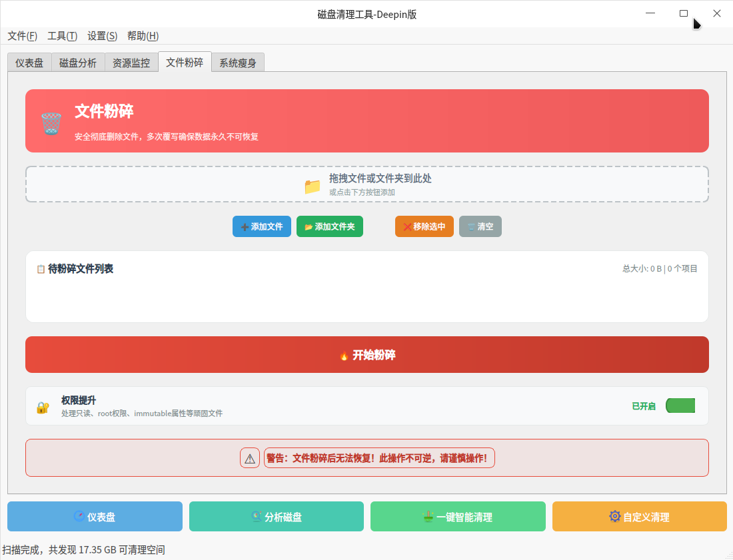Click the flame icon on 开始粉碎
The width and height of the screenshot is (733, 560).
344,356
